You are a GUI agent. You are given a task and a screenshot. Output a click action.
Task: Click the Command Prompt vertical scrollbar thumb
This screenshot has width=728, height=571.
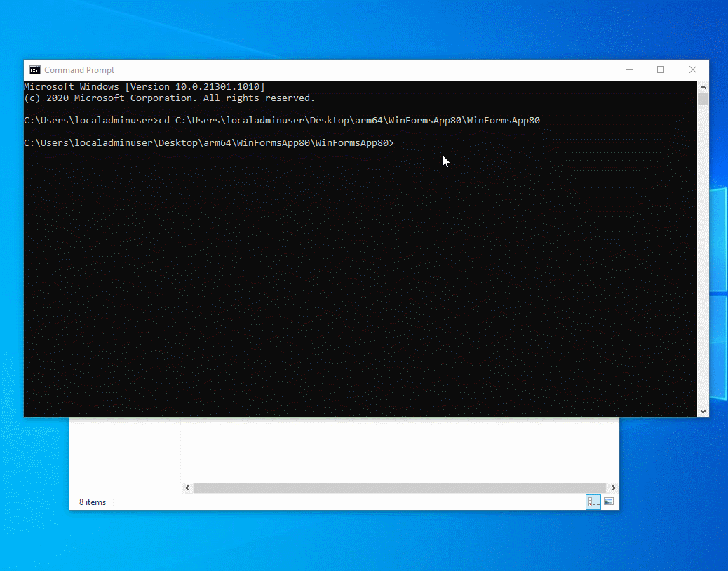(x=703, y=99)
